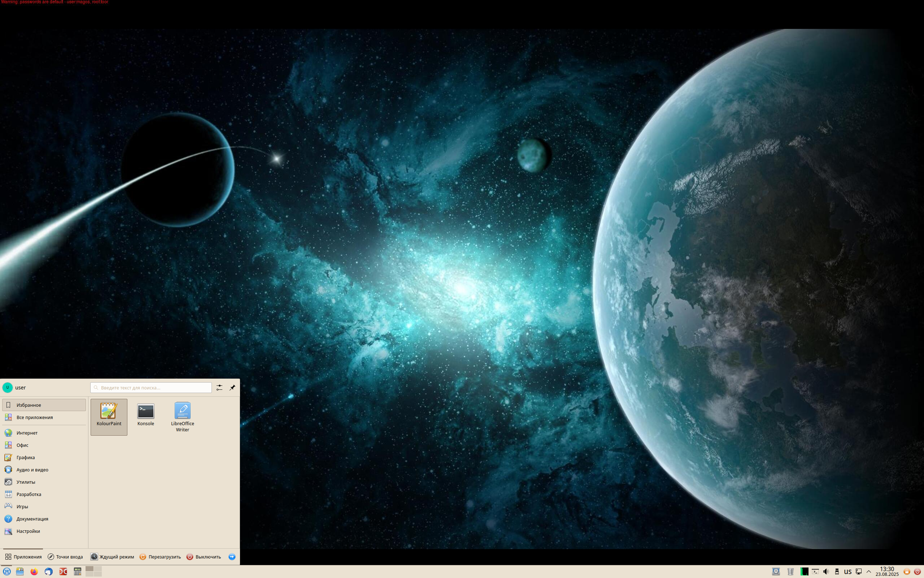This screenshot has width=924, height=578.
Task: Launch Thunderbird mail from the taskbar
Action: coord(48,571)
